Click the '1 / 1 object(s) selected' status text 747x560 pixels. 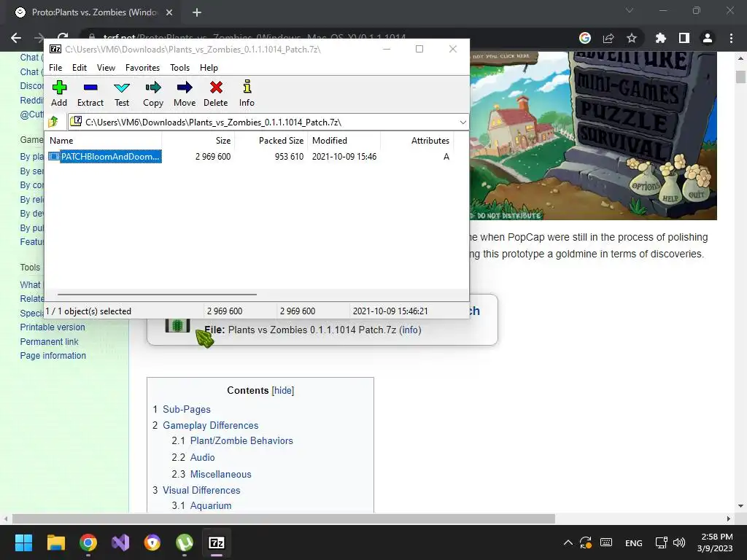[88, 311]
